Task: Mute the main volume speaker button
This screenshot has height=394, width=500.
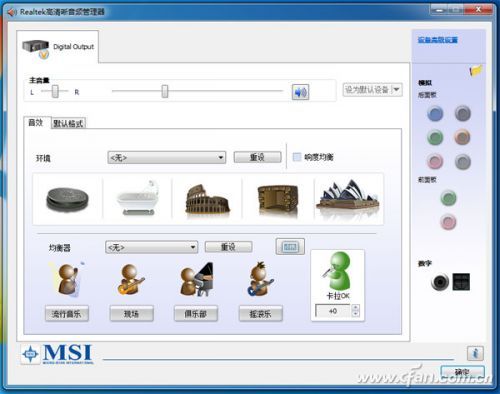Action: click(300, 92)
